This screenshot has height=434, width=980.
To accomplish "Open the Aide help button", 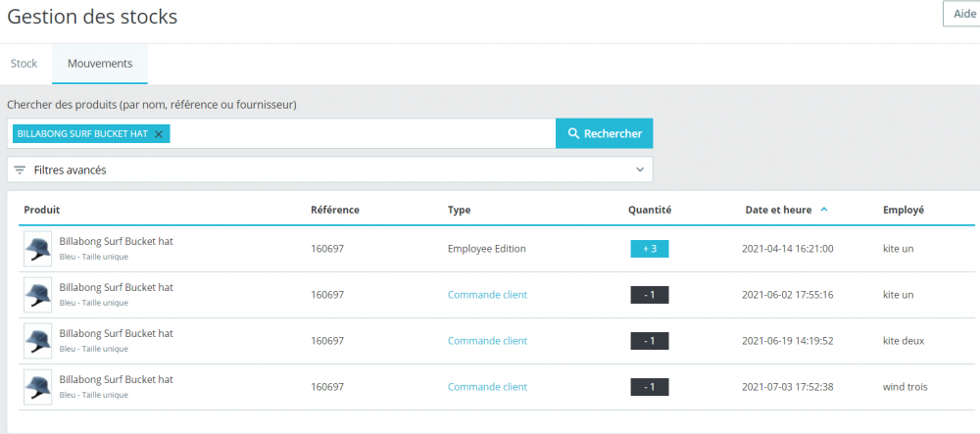I will pyautogui.click(x=959, y=14).
